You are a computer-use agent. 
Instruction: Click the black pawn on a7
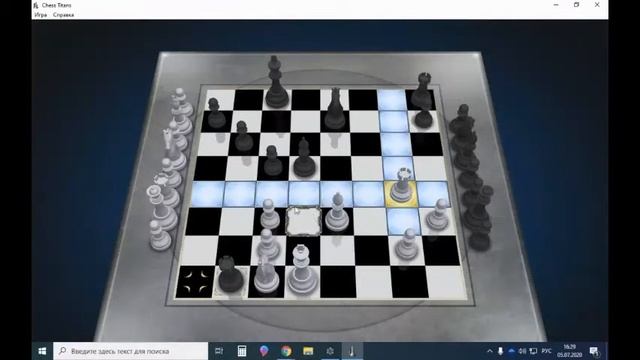(216, 113)
